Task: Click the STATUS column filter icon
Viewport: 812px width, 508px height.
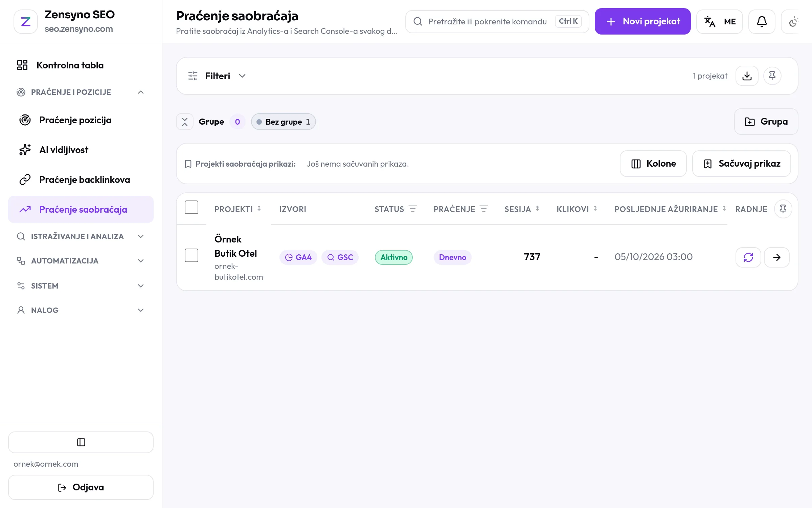Action: click(413, 209)
